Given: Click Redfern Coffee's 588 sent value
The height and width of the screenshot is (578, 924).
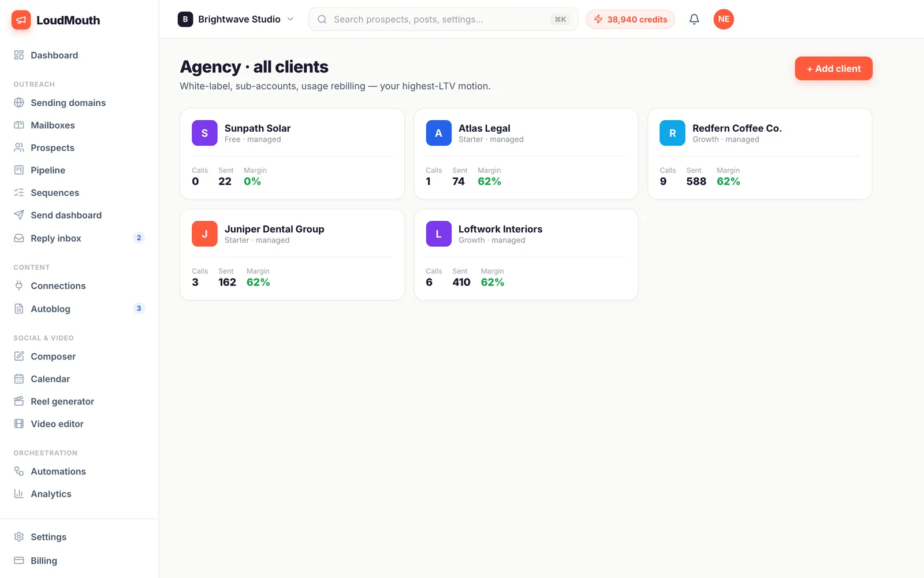Looking at the screenshot, I should pos(696,181).
